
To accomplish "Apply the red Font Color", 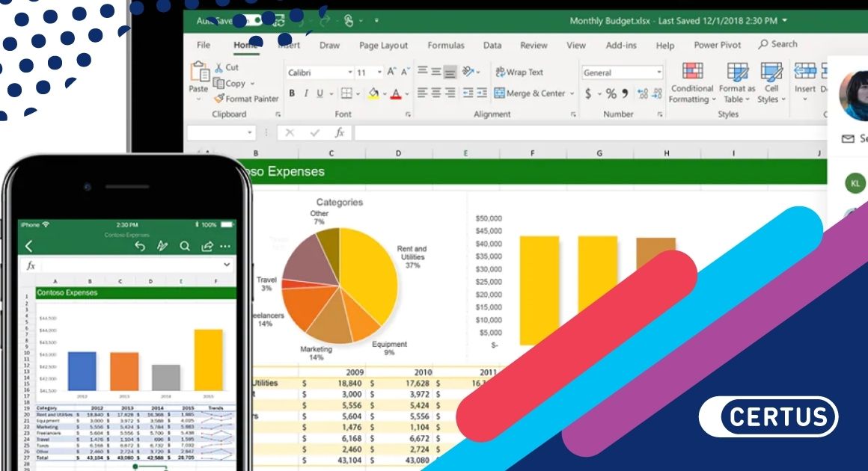I will [x=395, y=93].
